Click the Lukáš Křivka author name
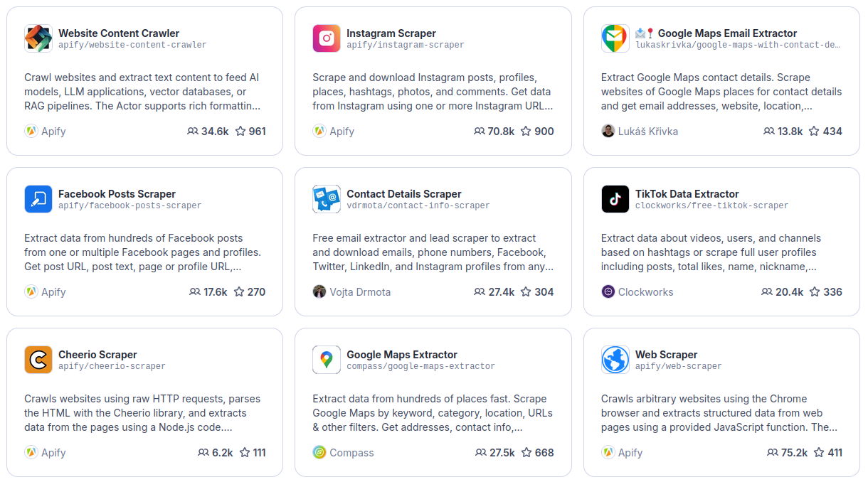 click(x=648, y=132)
